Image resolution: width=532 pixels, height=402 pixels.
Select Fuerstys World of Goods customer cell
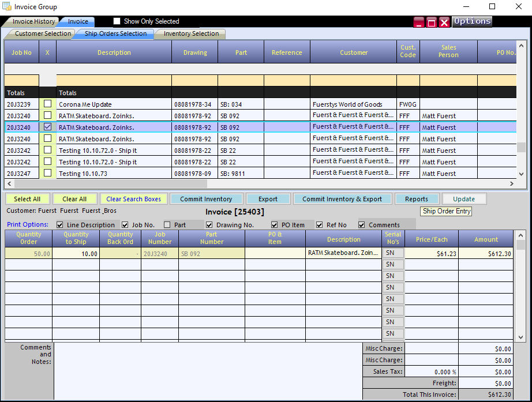click(x=354, y=104)
